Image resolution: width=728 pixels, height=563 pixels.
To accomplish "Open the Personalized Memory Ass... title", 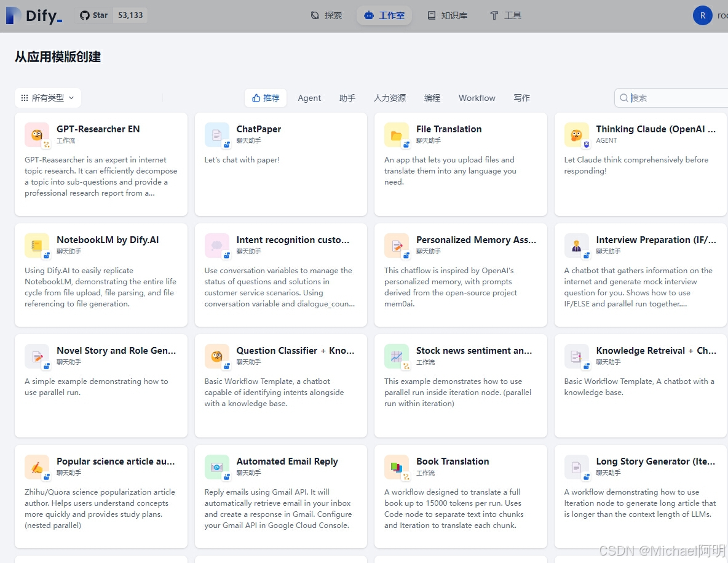I will coord(476,240).
